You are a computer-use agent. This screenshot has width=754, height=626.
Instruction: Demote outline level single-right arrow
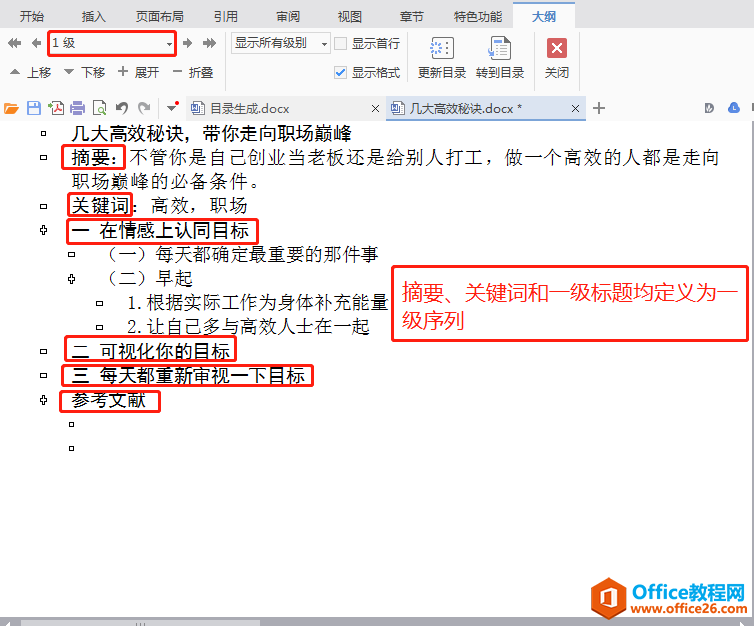point(188,43)
